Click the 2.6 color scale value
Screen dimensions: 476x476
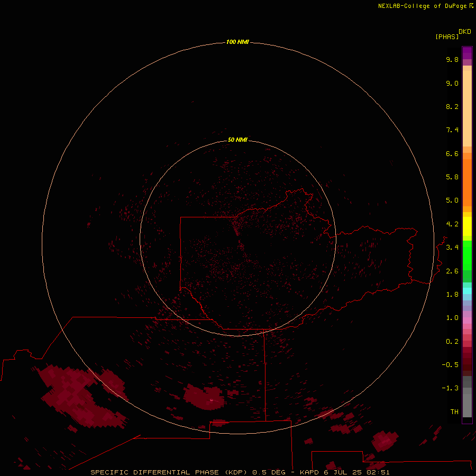click(x=452, y=271)
